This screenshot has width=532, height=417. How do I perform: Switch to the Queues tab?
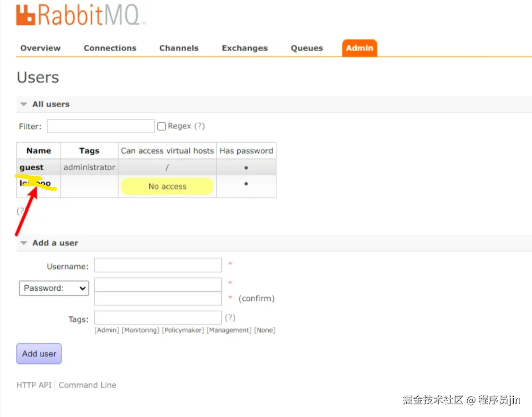point(307,48)
